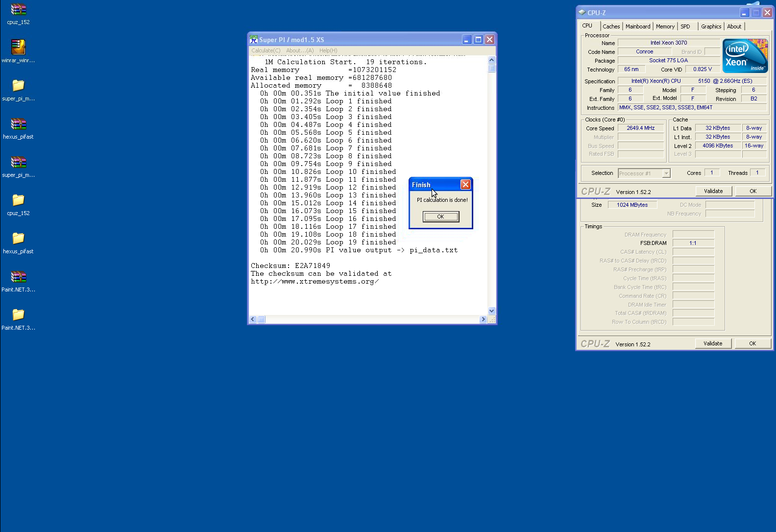Viewport: 776px width, 532px height.
Task: Close the Finish dialog with the X icon
Action: 465,184
